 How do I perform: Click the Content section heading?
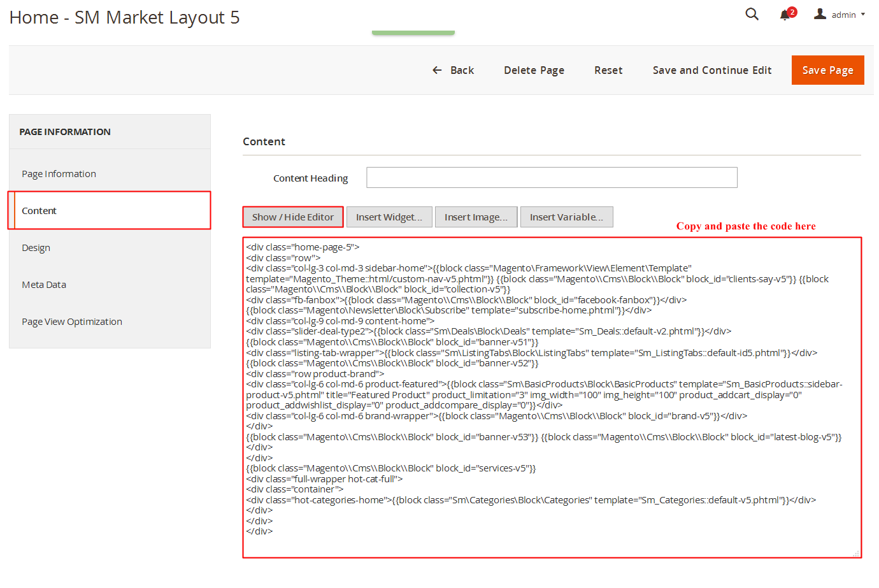pos(264,141)
